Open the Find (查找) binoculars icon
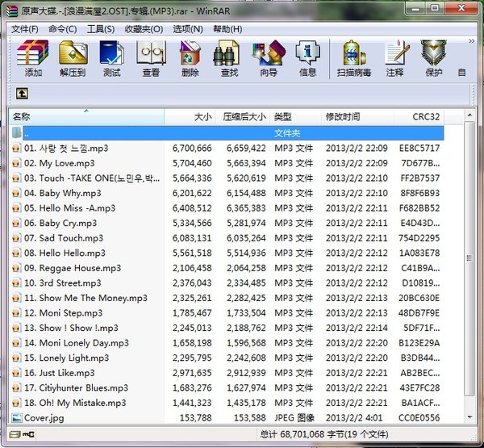Viewport: 484px width, 448px height. coord(229,58)
